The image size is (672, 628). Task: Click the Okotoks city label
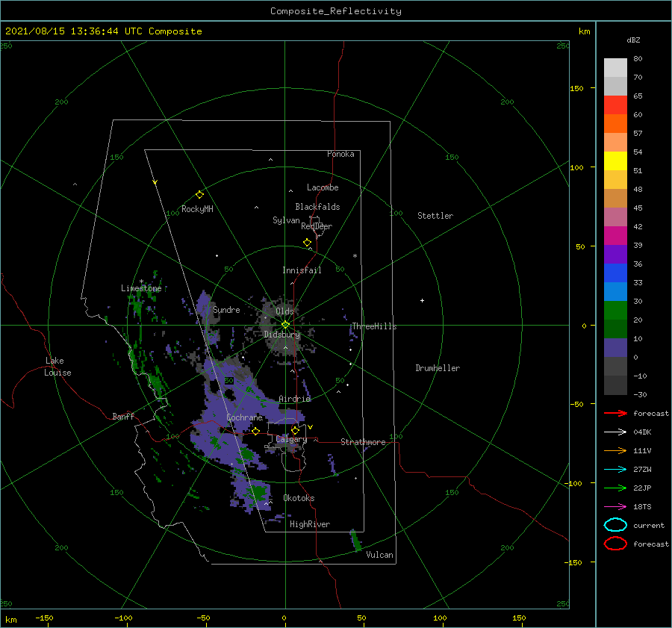tap(299, 498)
